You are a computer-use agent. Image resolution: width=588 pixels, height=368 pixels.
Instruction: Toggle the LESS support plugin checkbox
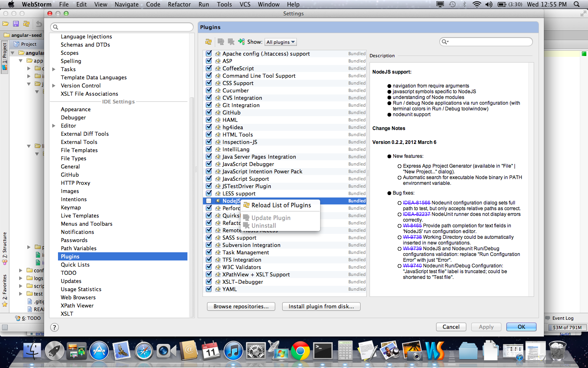click(209, 193)
